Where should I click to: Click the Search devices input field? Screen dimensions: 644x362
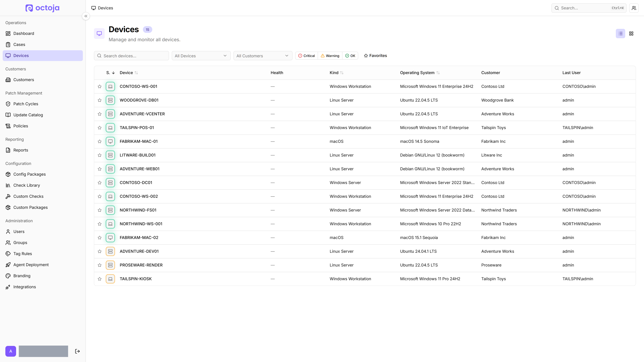(x=131, y=56)
